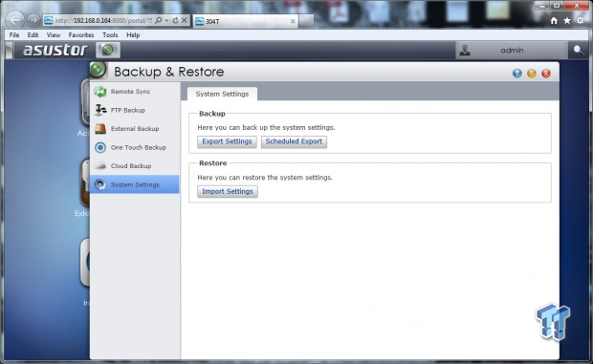Open browser Favorites star icon

click(x=567, y=21)
